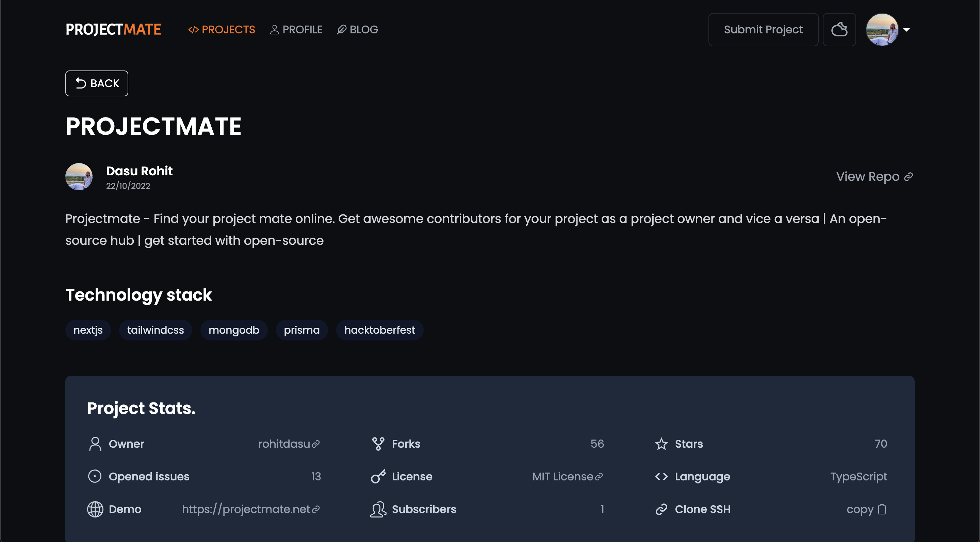Select the mongodb tag
Screen dimensions: 980x542
(234, 330)
